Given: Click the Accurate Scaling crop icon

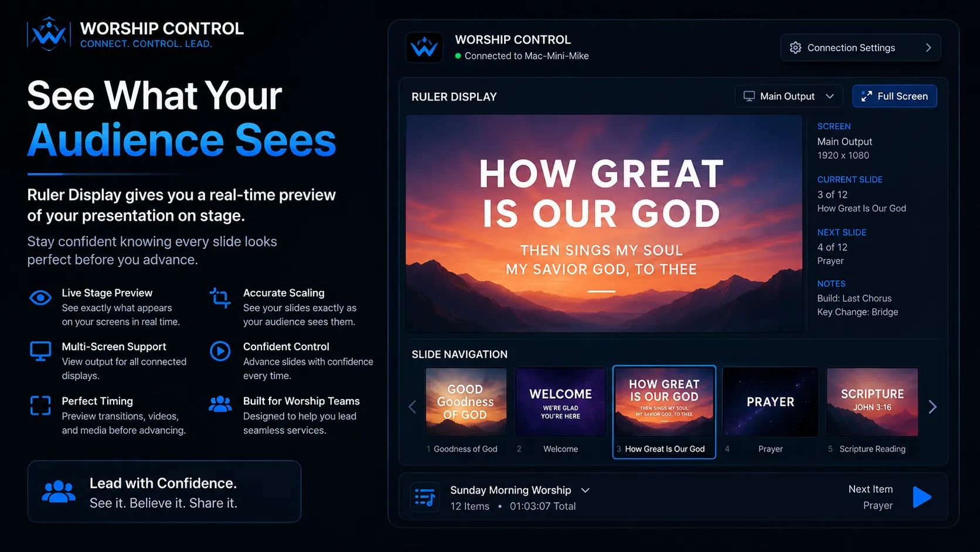Looking at the screenshot, I should point(220,298).
